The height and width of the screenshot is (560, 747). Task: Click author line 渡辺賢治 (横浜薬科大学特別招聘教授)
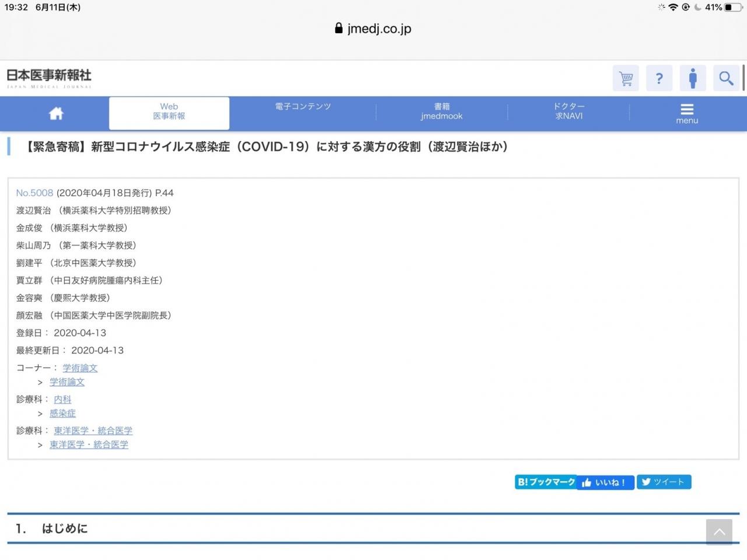tap(93, 211)
